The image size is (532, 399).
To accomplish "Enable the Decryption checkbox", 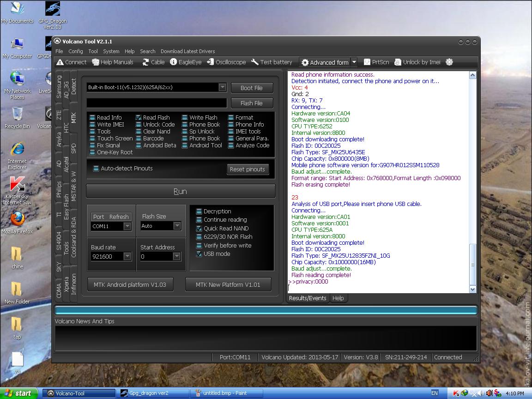I will pyautogui.click(x=199, y=211).
